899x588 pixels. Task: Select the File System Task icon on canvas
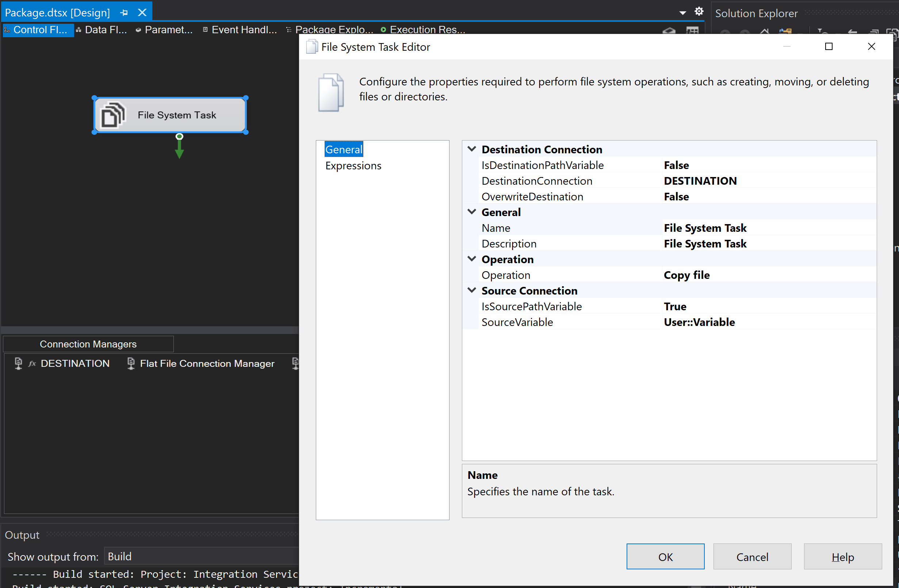pyautogui.click(x=112, y=115)
